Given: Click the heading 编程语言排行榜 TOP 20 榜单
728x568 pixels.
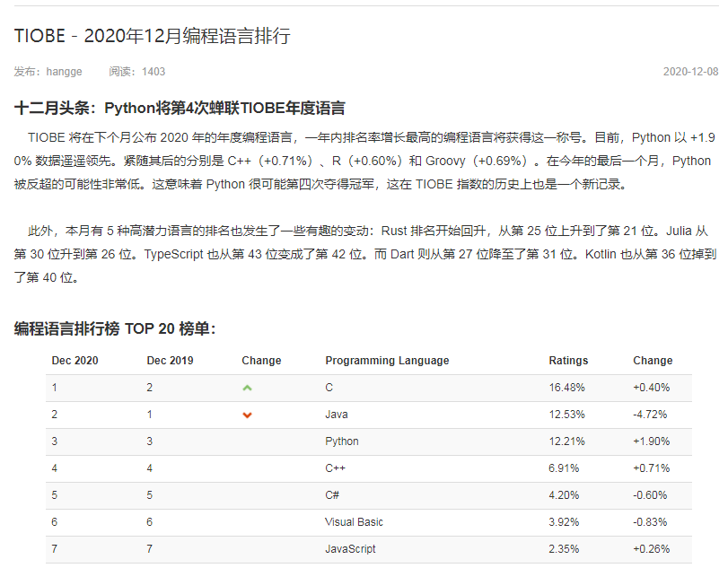Looking at the screenshot, I should 115,329.
